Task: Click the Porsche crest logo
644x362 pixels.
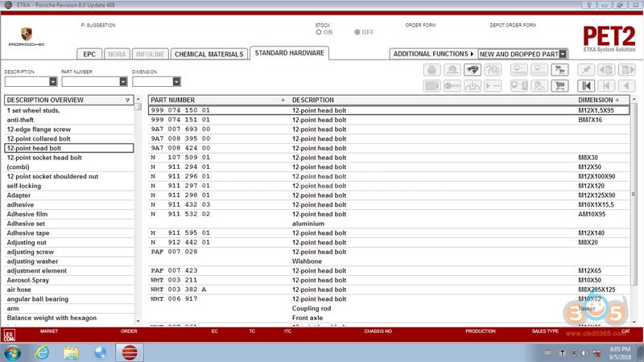Action: (27, 34)
